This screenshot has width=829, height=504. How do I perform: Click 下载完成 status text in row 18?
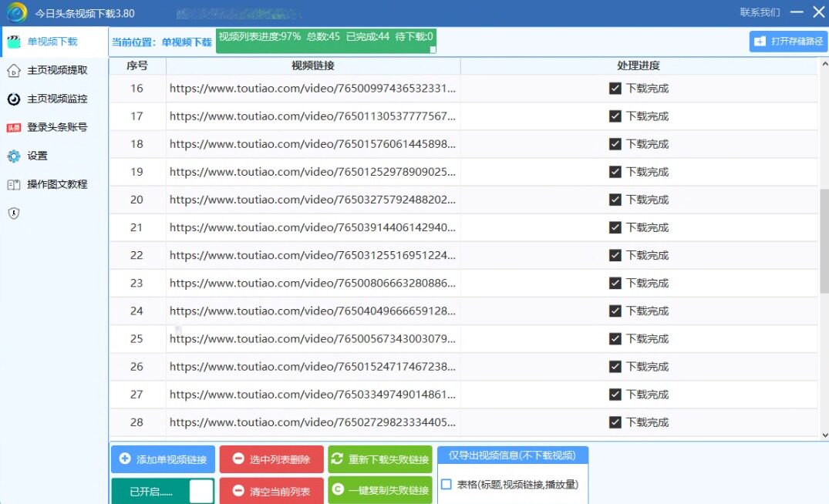tap(647, 144)
